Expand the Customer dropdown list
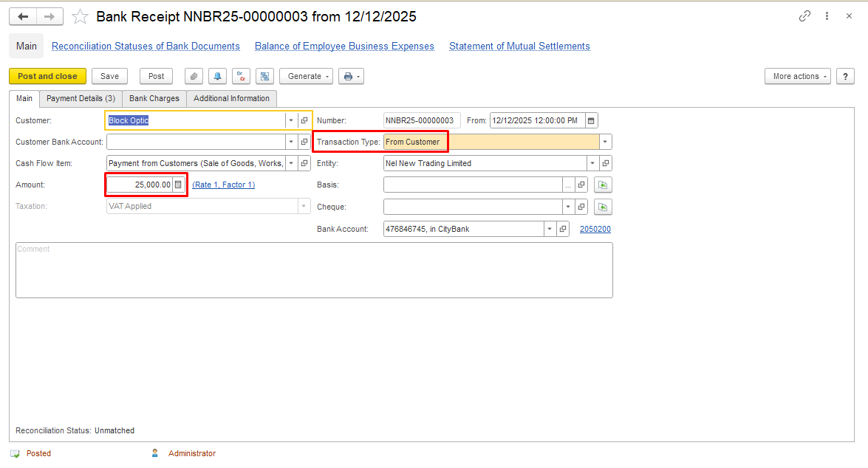The image size is (868, 468). pyautogui.click(x=291, y=120)
